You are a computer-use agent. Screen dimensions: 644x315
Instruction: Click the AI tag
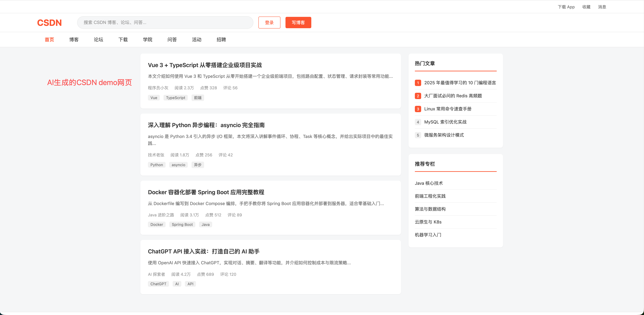pyautogui.click(x=177, y=284)
